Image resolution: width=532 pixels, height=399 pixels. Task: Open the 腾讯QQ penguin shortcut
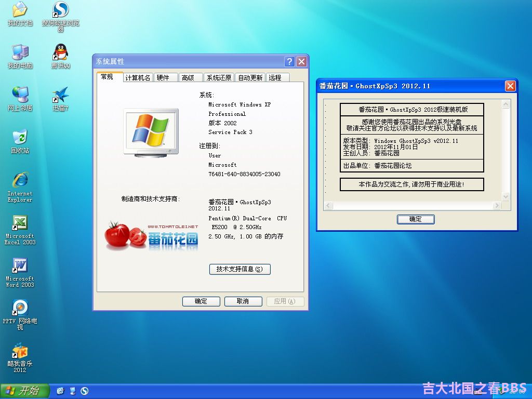[x=61, y=56]
